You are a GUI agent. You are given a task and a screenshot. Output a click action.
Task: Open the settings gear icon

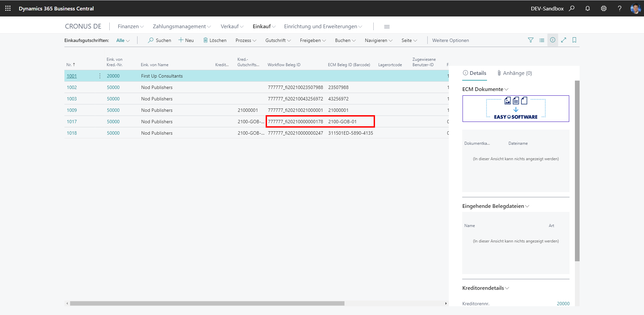(604, 8)
